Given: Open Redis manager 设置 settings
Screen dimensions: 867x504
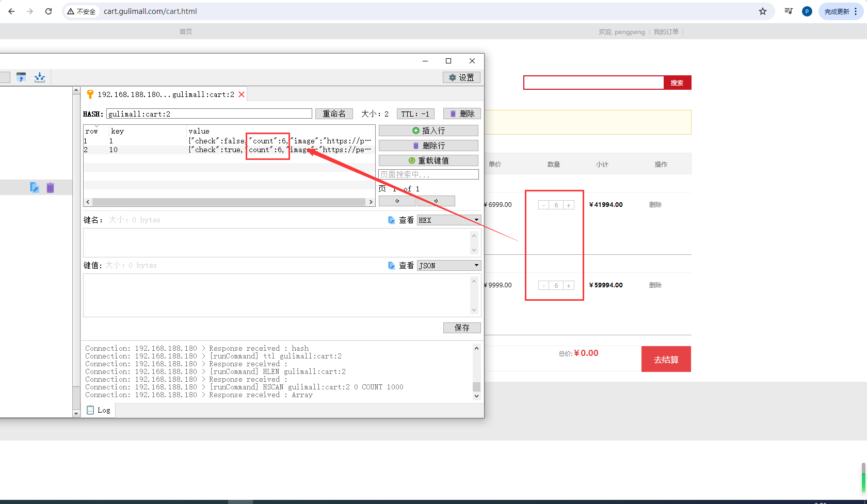Looking at the screenshot, I should click(461, 77).
